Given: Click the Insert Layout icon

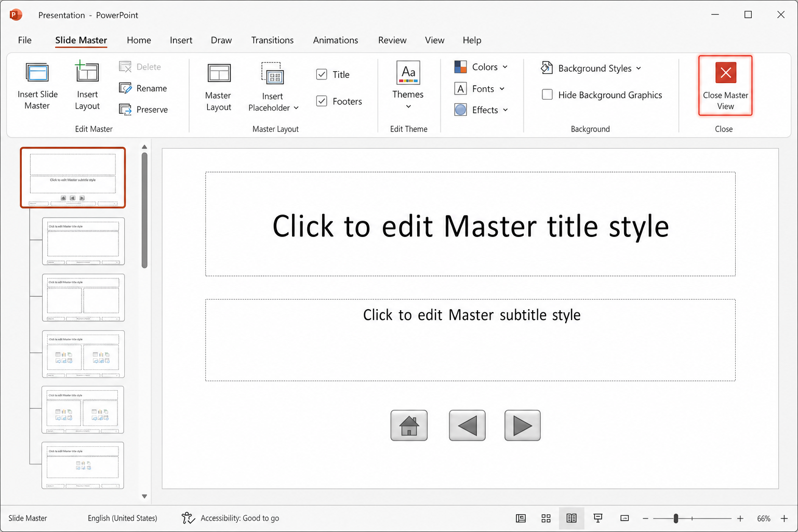Looking at the screenshot, I should pyautogui.click(x=87, y=72).
